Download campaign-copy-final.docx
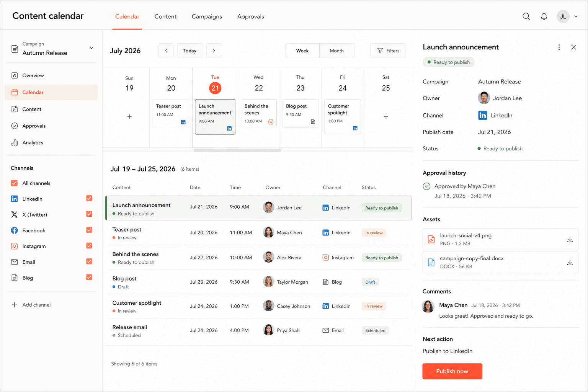This screenshot has height=392, width=588. tap(570, 262)
